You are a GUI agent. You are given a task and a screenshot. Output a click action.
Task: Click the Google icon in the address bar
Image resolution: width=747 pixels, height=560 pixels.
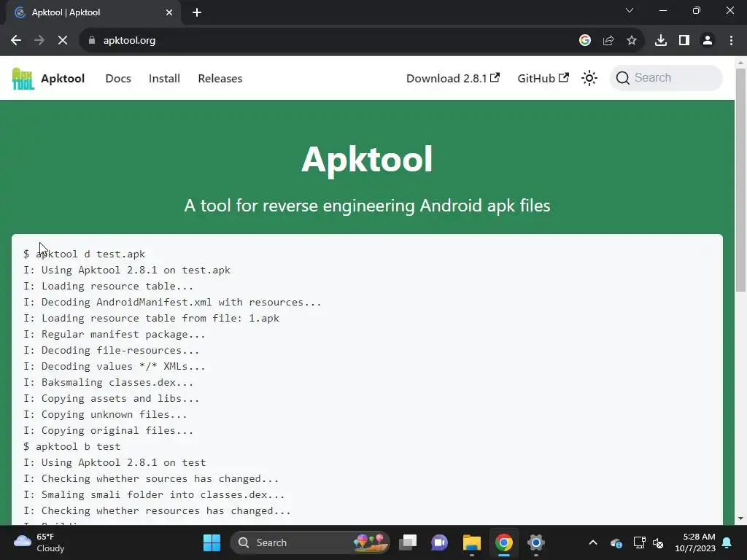pyautogui.click(x=585, y=41)
